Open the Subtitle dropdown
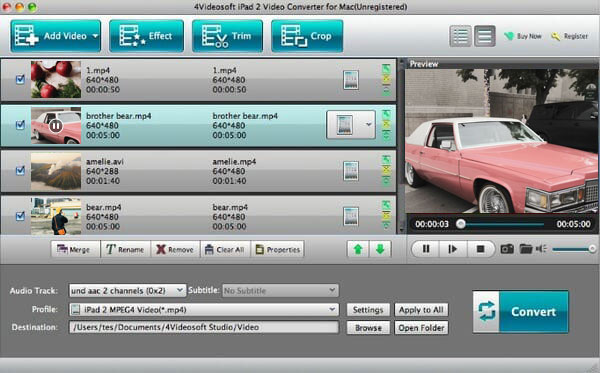The image size is (600, 373). [x=280, y=291]
